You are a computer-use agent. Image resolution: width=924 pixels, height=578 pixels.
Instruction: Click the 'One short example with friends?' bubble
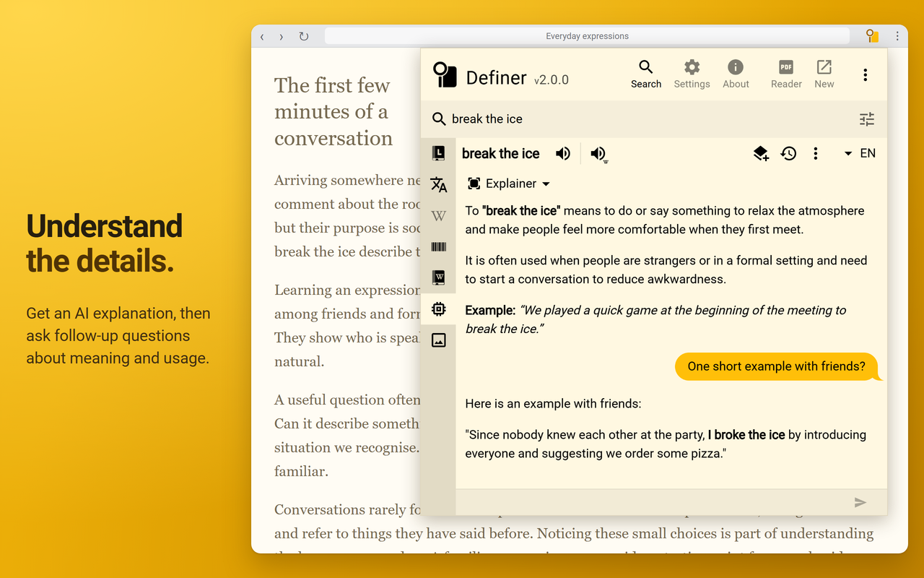pyautogui.click(x=777, y=366)
